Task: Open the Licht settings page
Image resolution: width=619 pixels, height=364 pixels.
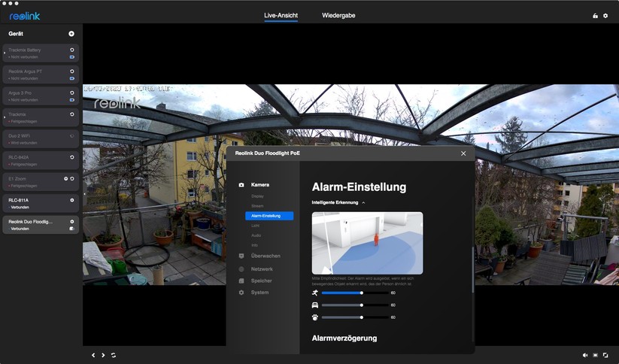Action: (256, 226)
